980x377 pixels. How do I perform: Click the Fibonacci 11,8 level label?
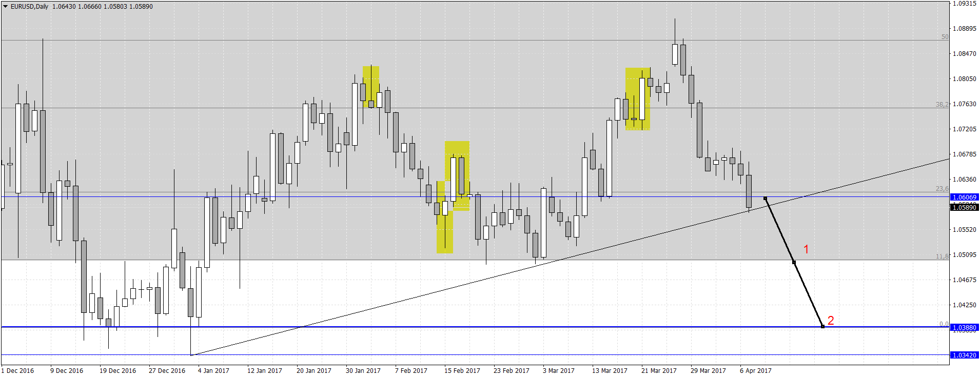[x=943, y=256]
